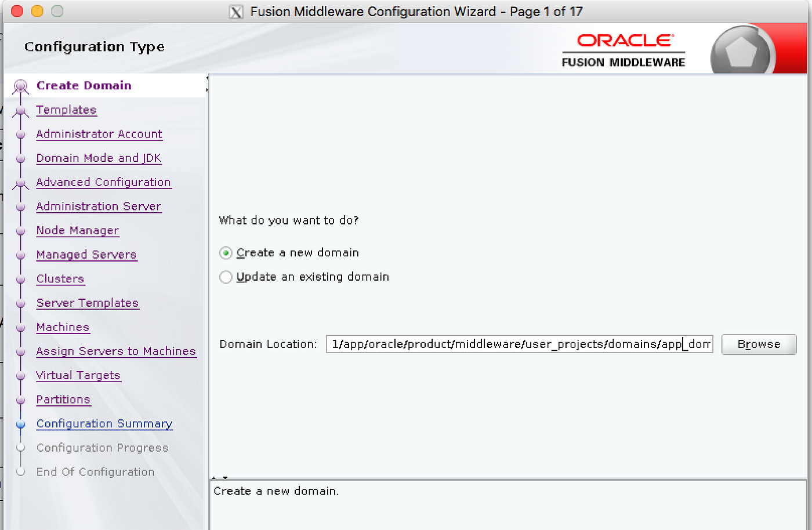Jump to the Configuration Summary step

104,424
